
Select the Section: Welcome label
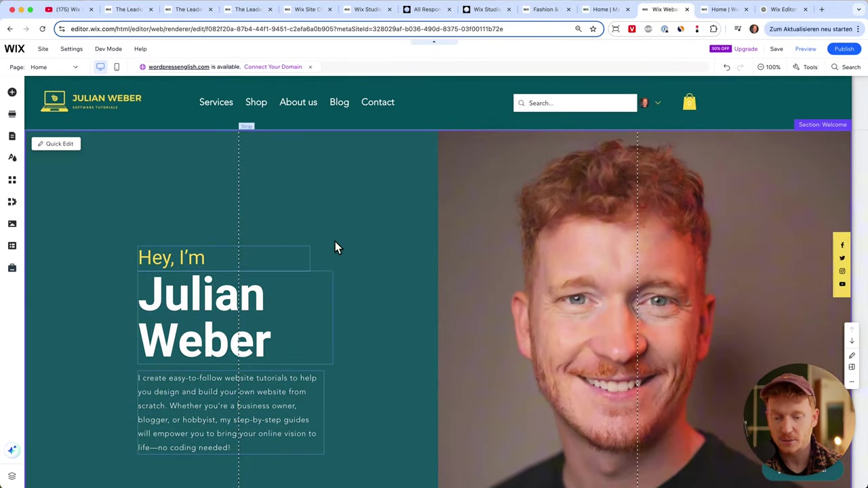click(823, 125)
